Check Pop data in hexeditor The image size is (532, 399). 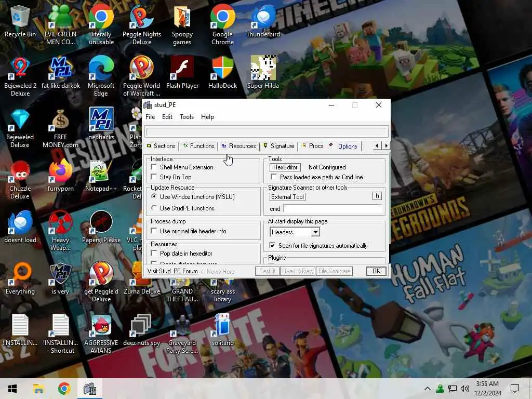(154, 253)
